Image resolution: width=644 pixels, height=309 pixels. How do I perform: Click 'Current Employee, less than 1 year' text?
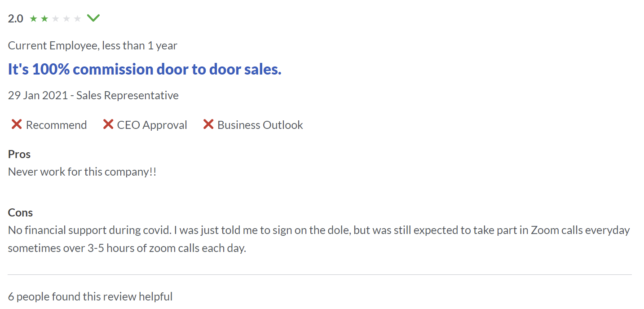point(93,45)
